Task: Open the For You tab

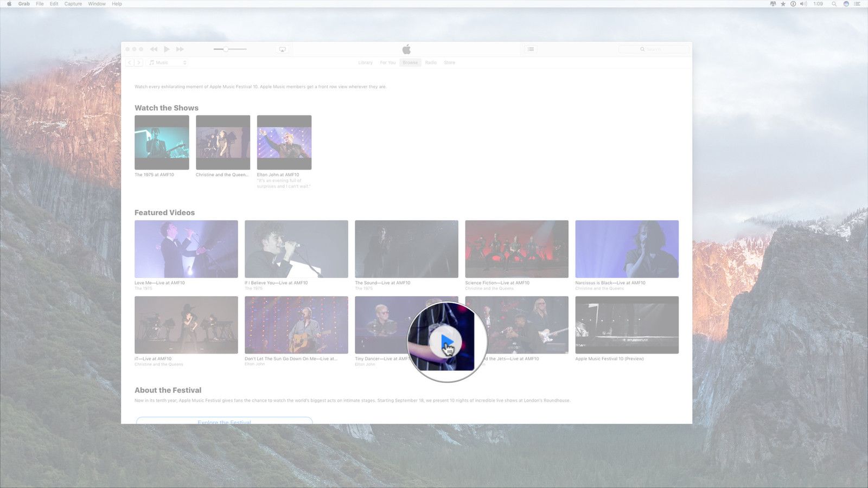Action: (x=387, y=62)
